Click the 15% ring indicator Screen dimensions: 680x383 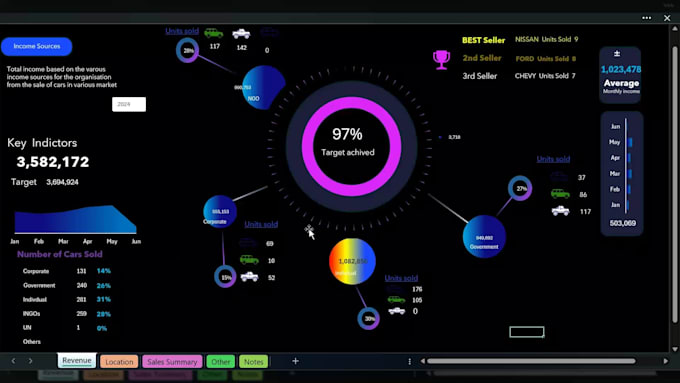225,276
